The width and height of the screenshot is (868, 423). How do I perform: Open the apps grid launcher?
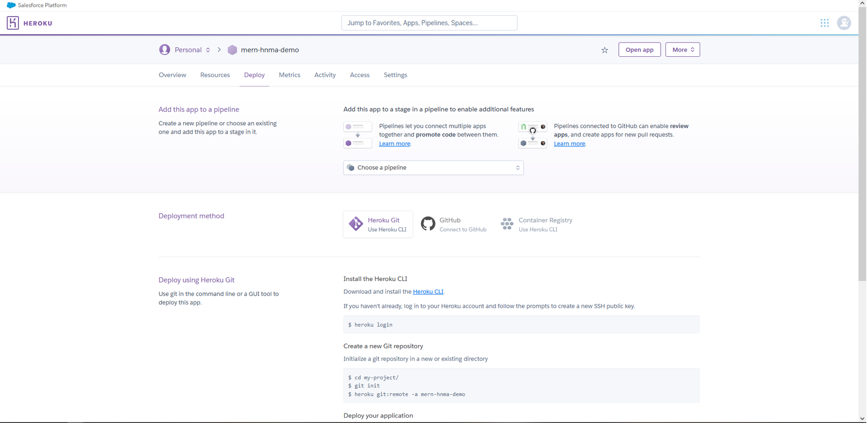click(x=824, y=23)
